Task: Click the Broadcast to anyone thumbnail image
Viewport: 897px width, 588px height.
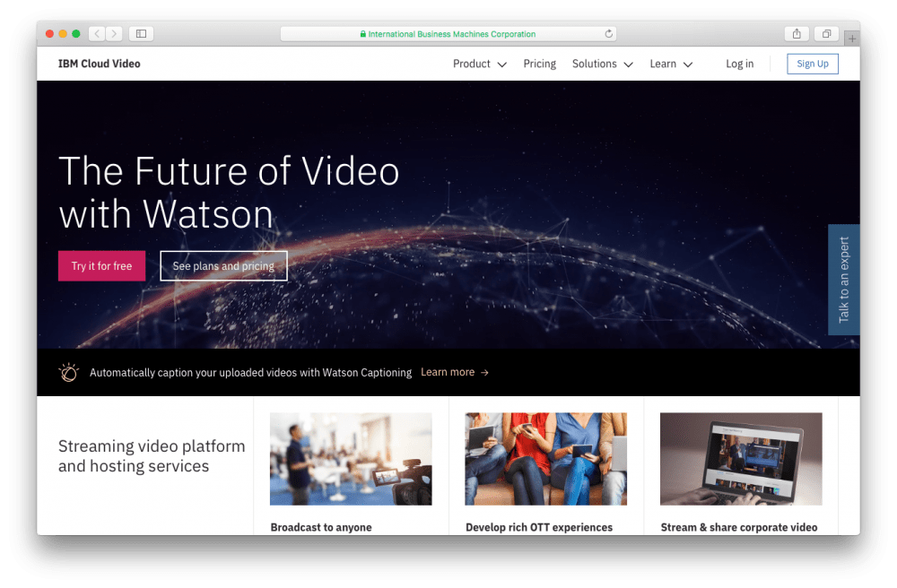Action: pos(350,459)
